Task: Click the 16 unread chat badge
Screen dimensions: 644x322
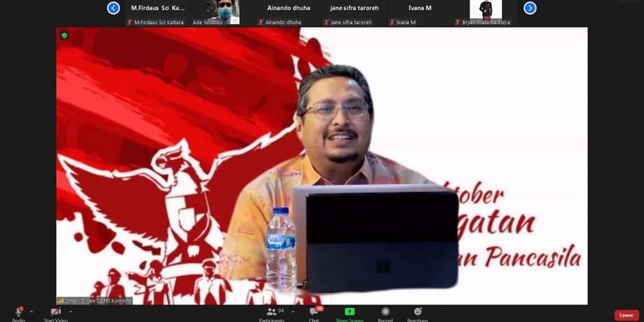Action: (320, 308)
